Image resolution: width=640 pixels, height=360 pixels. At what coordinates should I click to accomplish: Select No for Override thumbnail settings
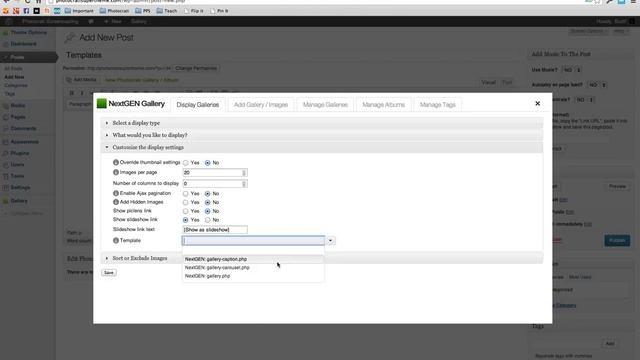(208, 163)
